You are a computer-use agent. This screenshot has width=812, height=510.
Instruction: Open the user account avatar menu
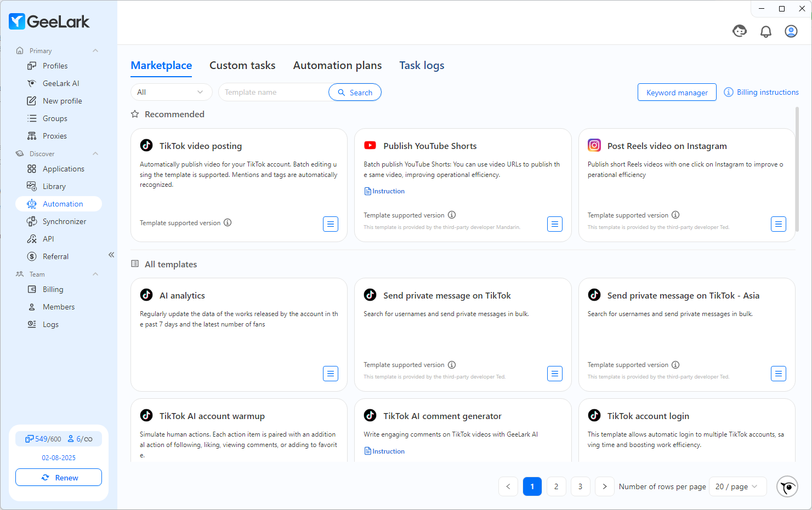(791, 31)
